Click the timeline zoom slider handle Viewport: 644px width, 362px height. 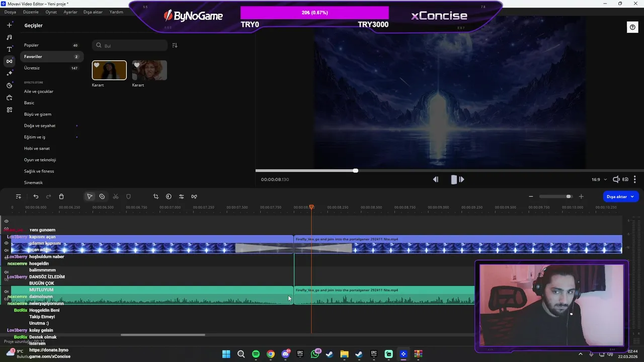click(x=569, y=197)
